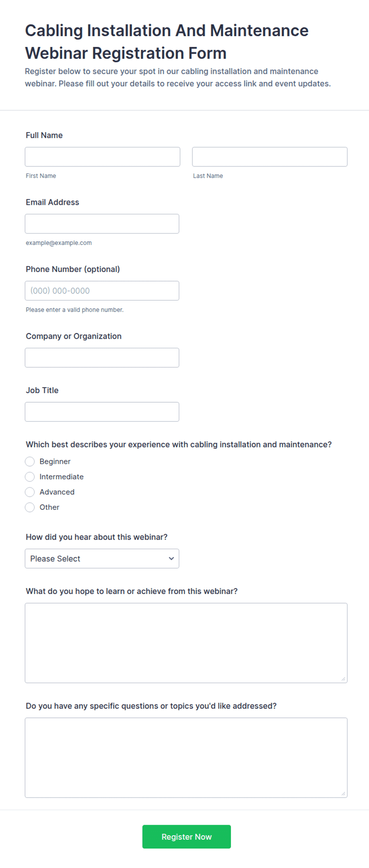
Task: Click the Last Name input field
Action: click(x=270, y=157)
